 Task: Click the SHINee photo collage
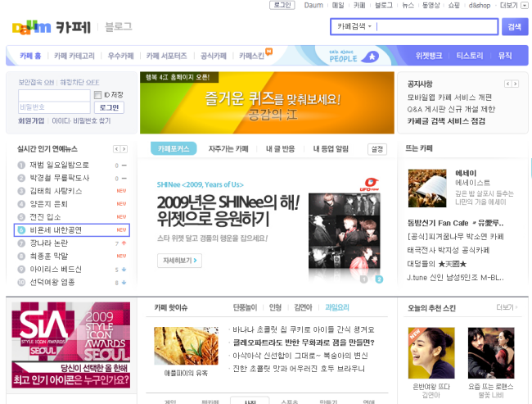344,231
